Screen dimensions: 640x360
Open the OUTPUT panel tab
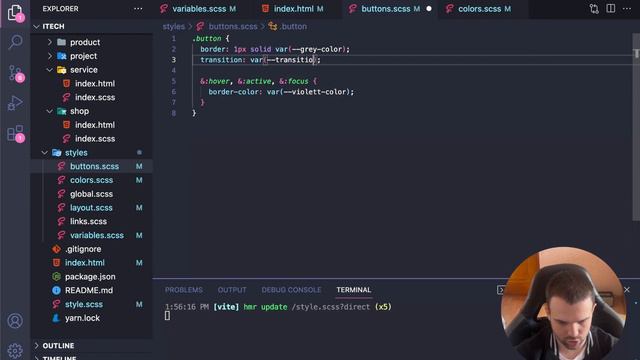coord(232,290)
